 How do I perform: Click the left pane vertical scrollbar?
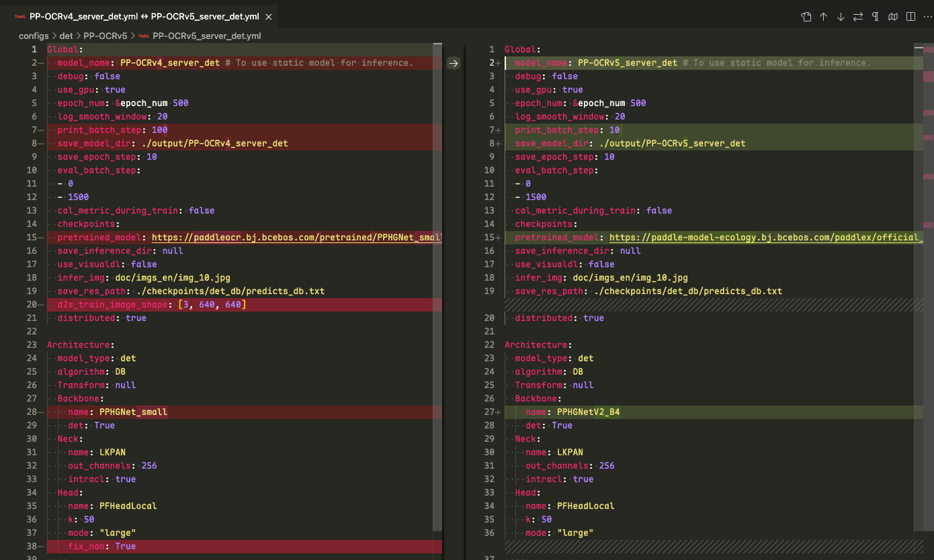click(x=437, y=269)
